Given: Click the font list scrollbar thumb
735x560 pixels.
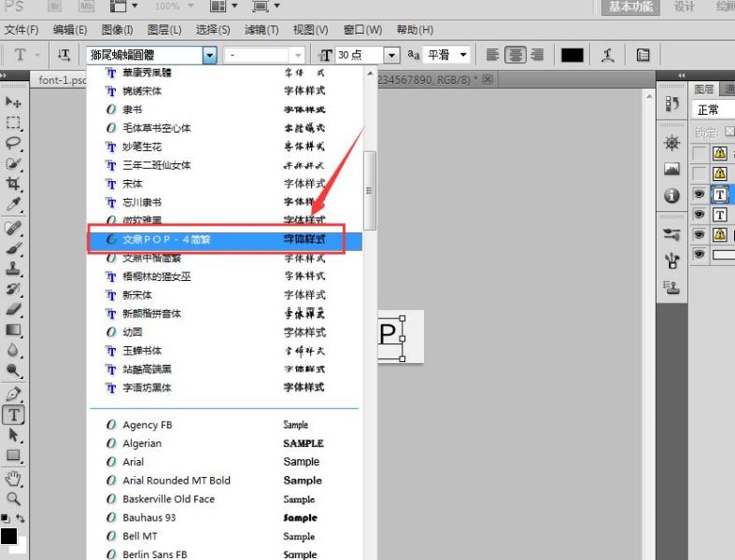Looking at the screenshot, I should pos(370,190).
